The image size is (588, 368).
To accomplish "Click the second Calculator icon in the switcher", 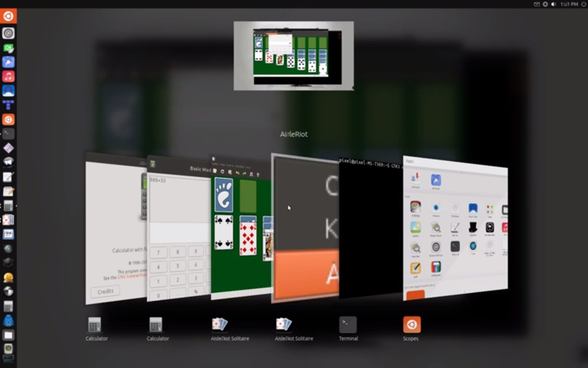I will 156,325.
